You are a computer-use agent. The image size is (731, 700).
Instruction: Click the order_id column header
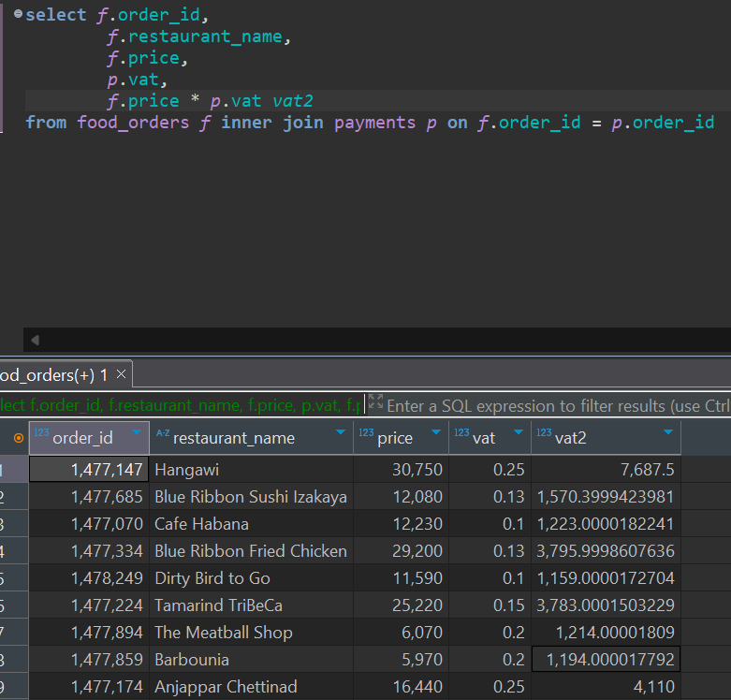click(89, 438)
